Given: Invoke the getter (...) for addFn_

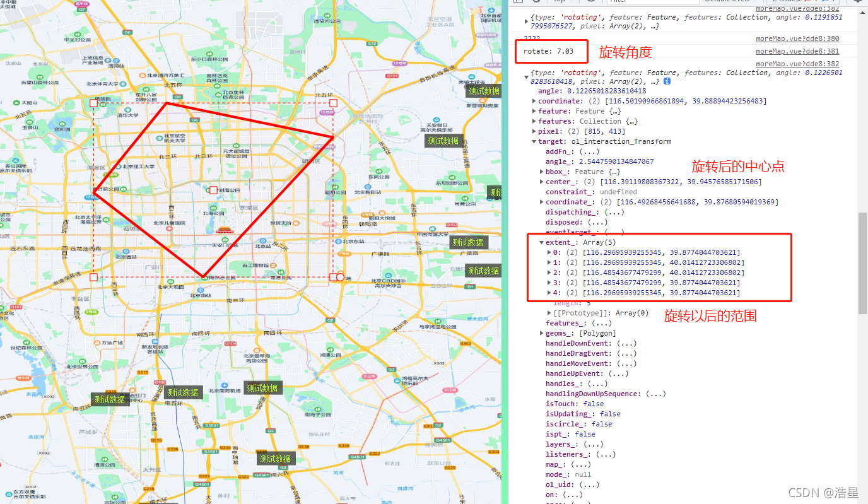Looking at the screenshot, I should tap(588, 151).
